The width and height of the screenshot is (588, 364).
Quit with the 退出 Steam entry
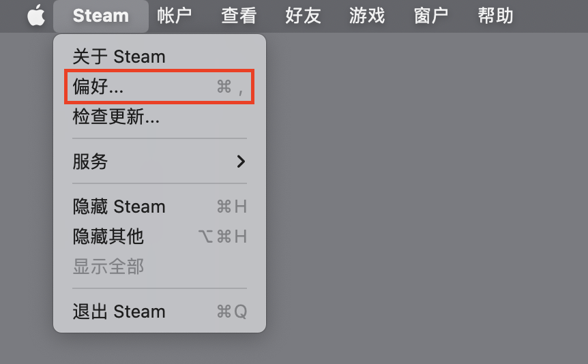pos(119,312)
